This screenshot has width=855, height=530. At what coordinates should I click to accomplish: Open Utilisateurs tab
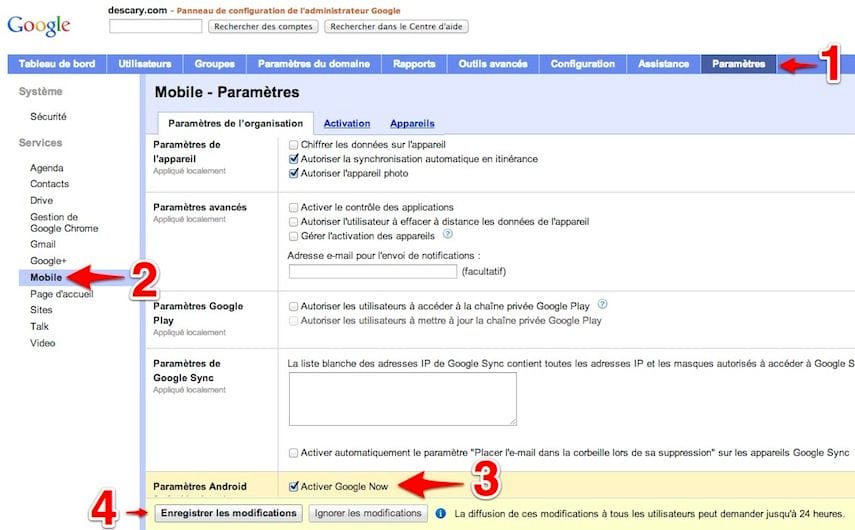coord(145,64)
